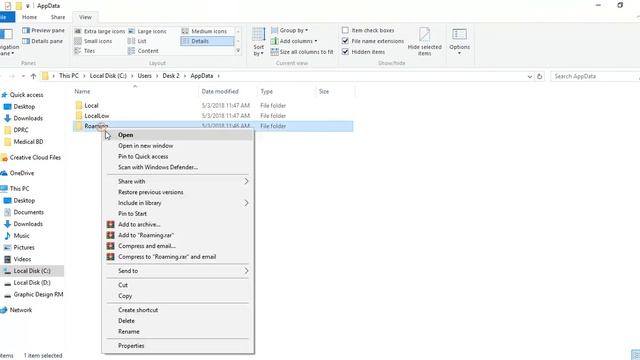Click Add to "Roaming.rar"
Screen dimensions: 640x360
point(146,235)
